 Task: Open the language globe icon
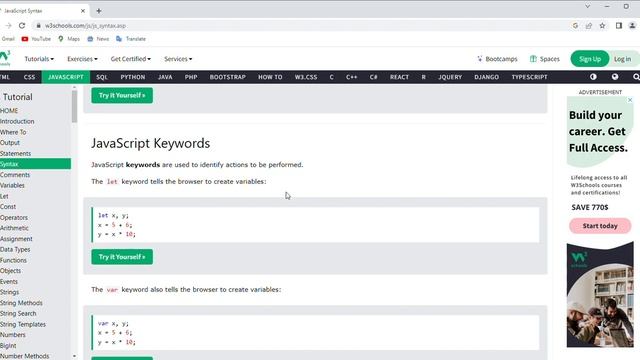(x=615, y=77)
